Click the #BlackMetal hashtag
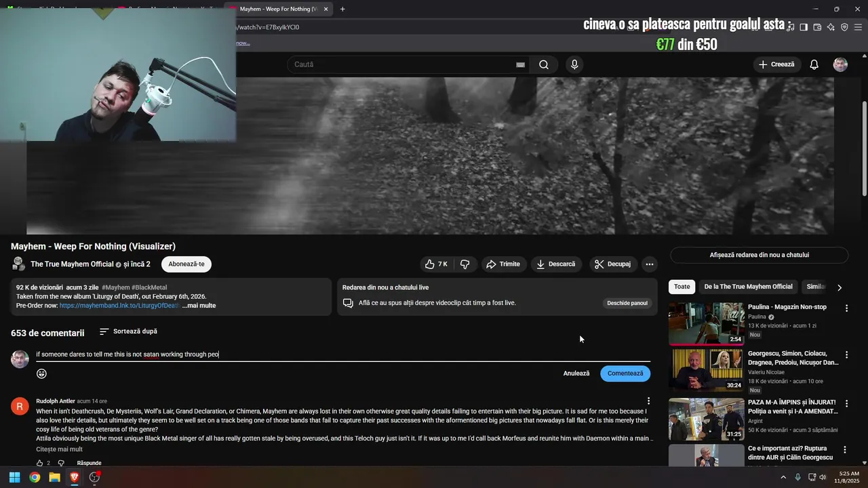Viewport: 868px width, 488px height. point(149,287)
